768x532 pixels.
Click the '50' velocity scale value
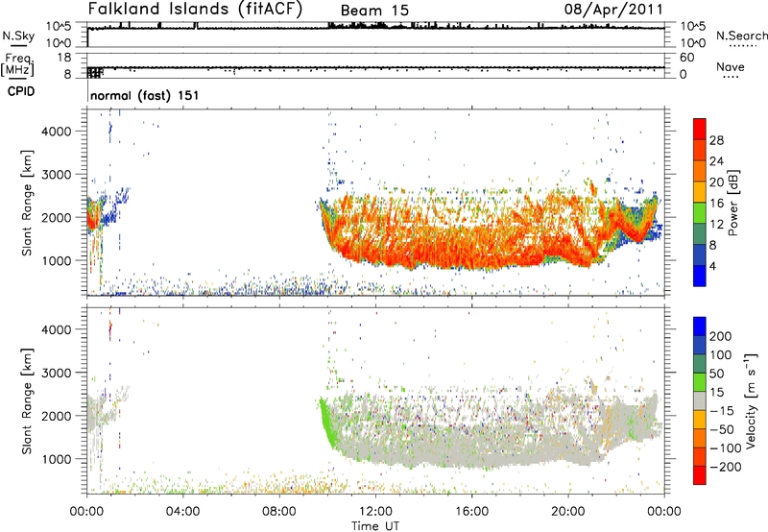[716, 374]
